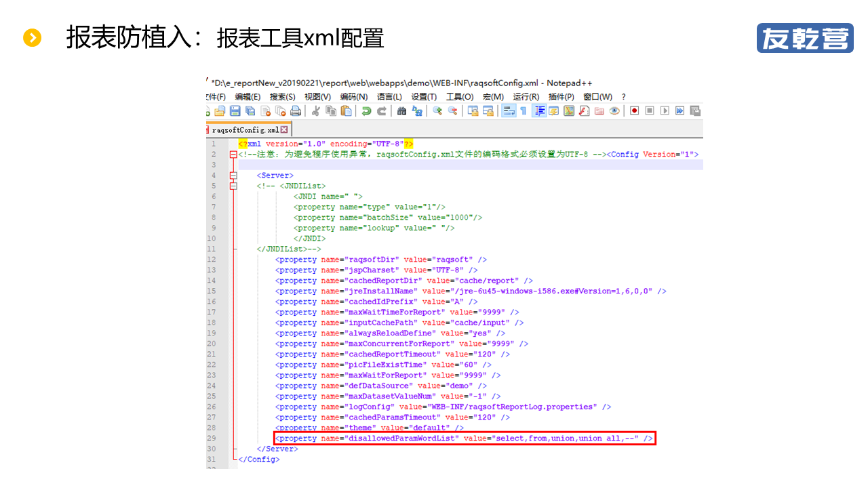Image resolution: width=868 pixels, height=488 pixels.
Task: Save the current recorded macro icon
Action: 695,111
